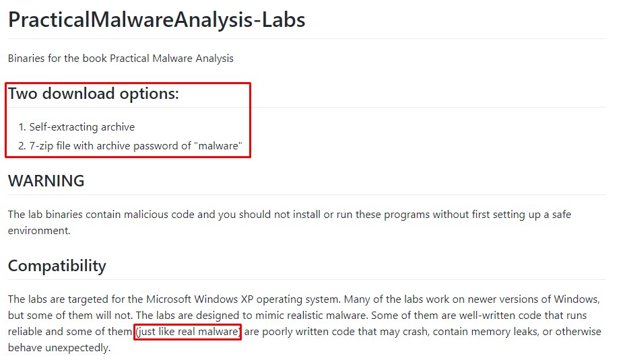This screenshot has height=364, width=623.
Task: Select the 'Self-extracting archive' list item
Action: [x=81, y=126]
